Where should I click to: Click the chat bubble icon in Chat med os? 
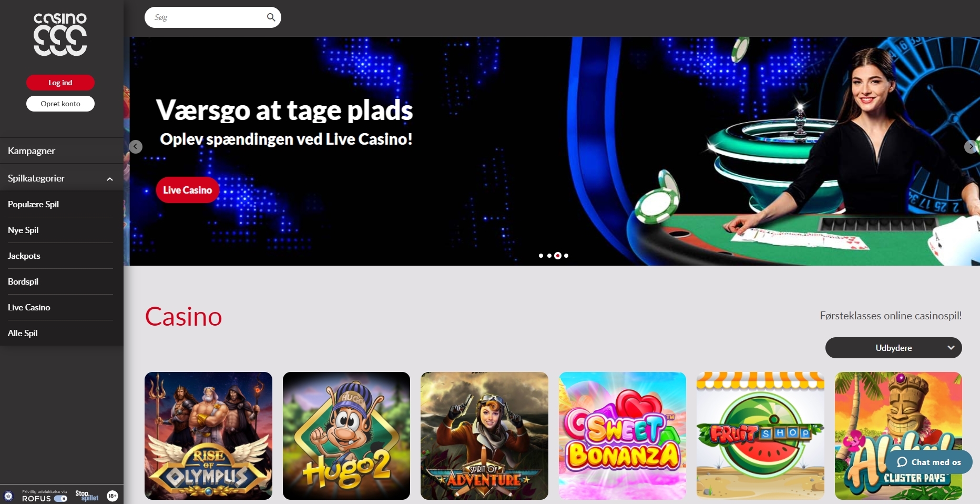pyautogui.click(x=902, y=462)
